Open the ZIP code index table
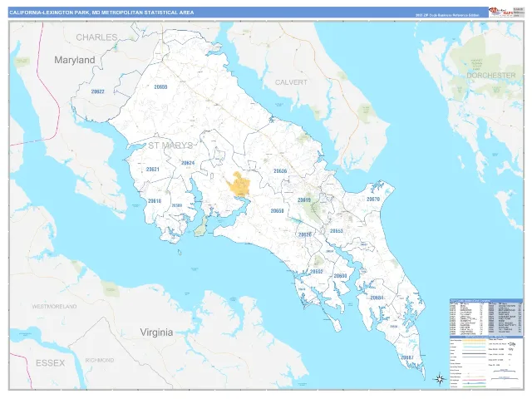The width and height of the screenshot is (532, 399). click(485, 317)
